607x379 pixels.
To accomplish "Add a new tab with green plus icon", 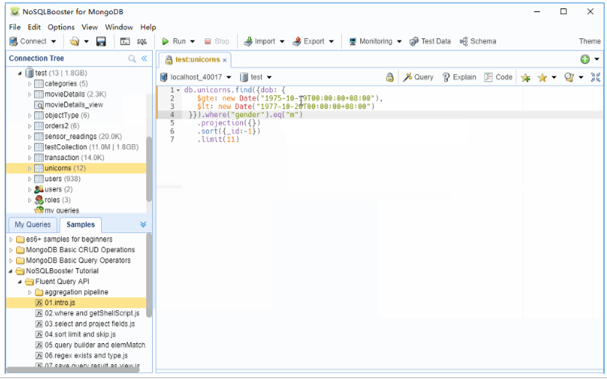I will [x=585, y=59].
